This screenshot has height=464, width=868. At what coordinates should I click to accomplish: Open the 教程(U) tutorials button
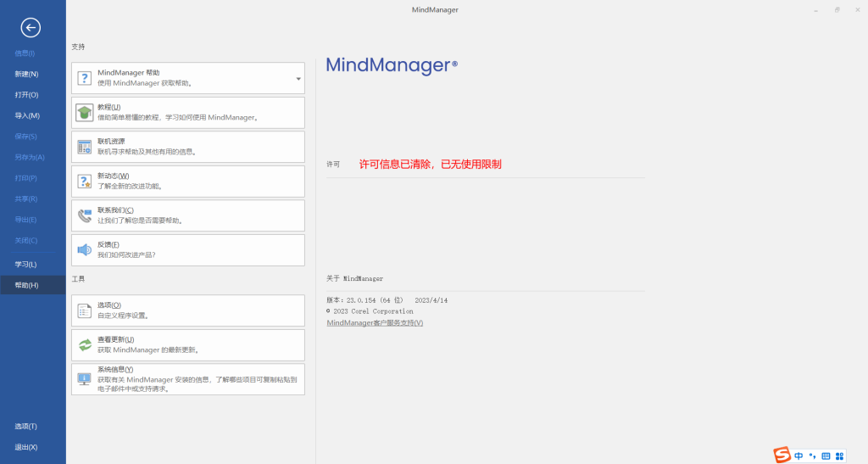[188, 113]
